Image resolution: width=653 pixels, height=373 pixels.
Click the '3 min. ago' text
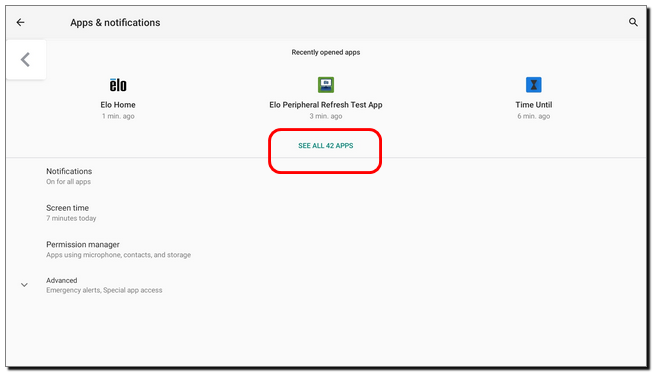pos(326,116)
